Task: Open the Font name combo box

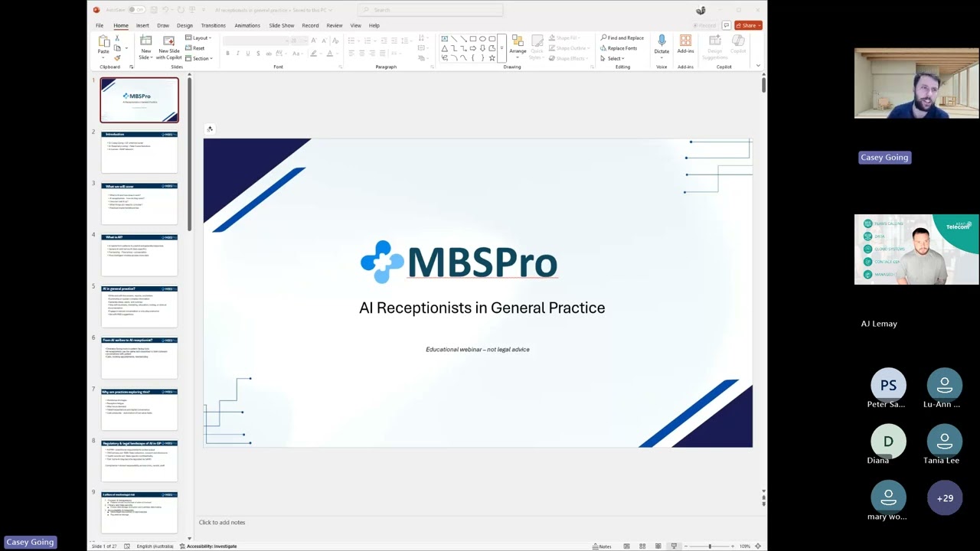Action: (256, 41)
